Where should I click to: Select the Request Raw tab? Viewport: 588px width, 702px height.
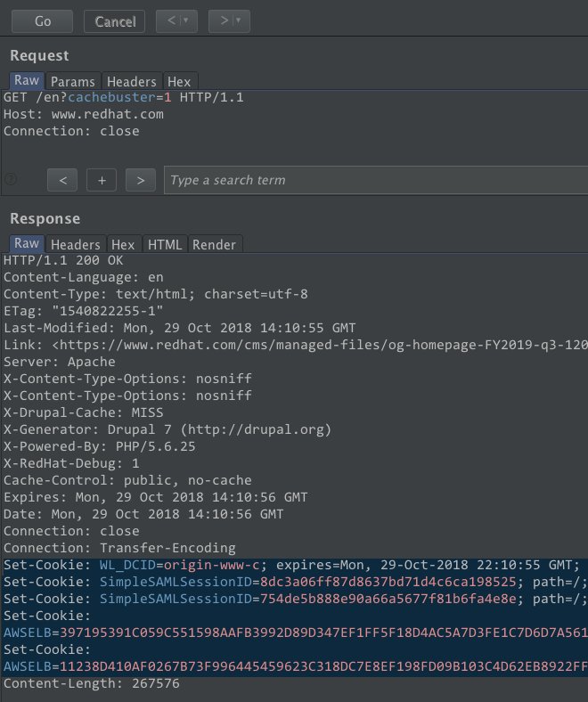point(27,80)
